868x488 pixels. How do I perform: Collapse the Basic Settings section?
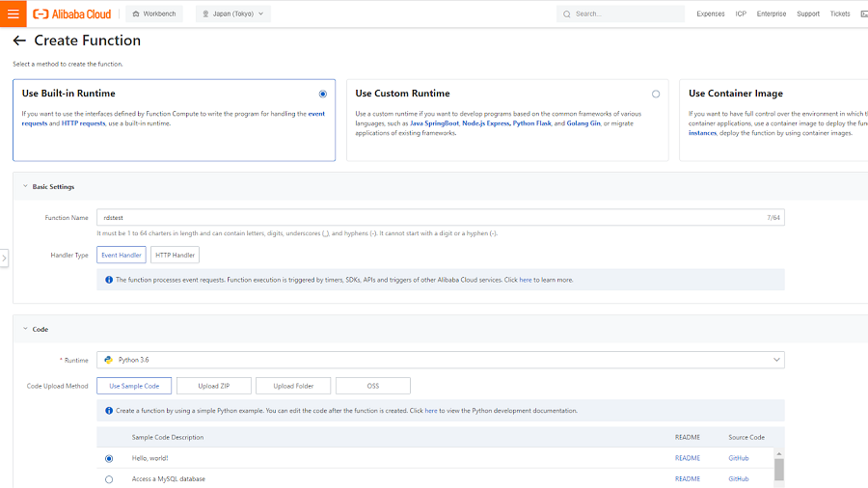(x=25, y=186)
